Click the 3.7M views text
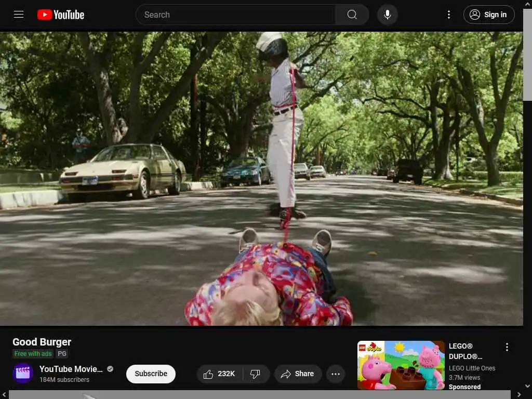532x399 pixels. point(464,377)
